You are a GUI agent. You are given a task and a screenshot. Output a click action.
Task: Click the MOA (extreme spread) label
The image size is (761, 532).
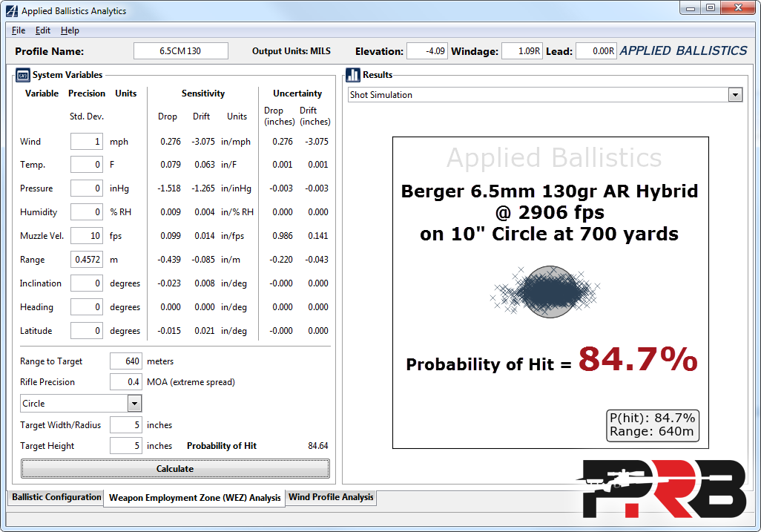(x=191, y=382)
